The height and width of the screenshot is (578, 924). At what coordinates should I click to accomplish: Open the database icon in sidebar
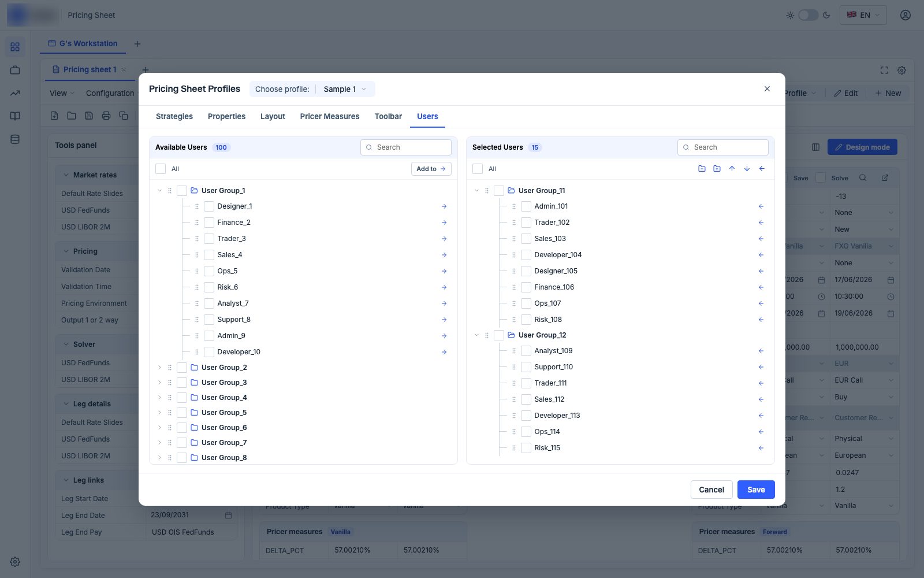(15, 139)
